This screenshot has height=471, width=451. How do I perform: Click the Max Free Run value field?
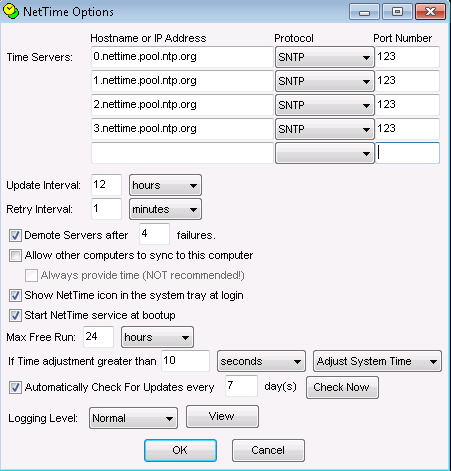pos(98,337)
